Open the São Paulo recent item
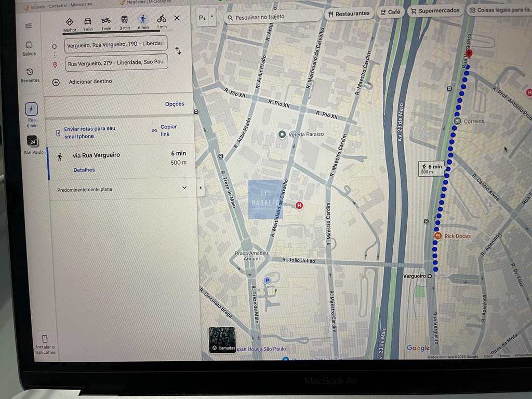The width and height of the screenshot is (532, 399). point(33,144)
